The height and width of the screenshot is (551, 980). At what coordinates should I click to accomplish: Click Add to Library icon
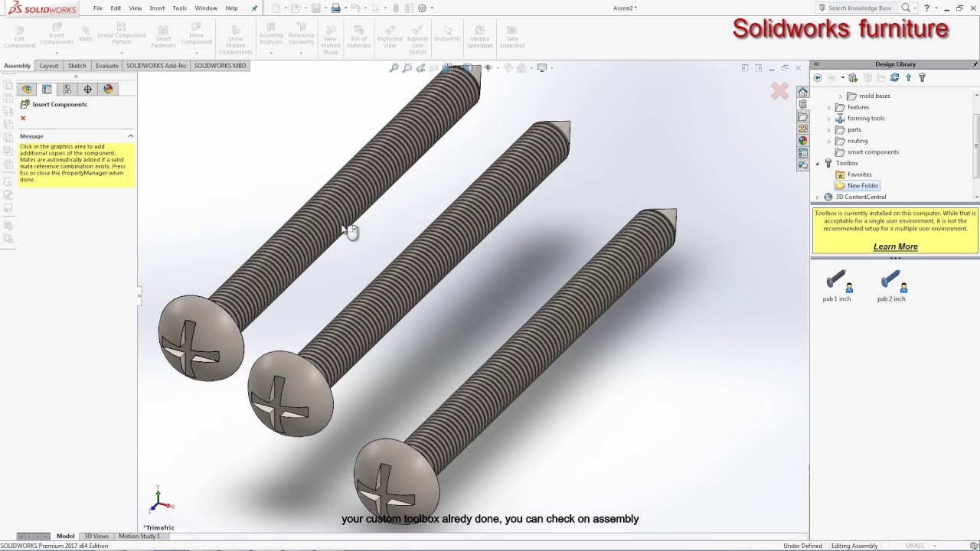point(853,77)
